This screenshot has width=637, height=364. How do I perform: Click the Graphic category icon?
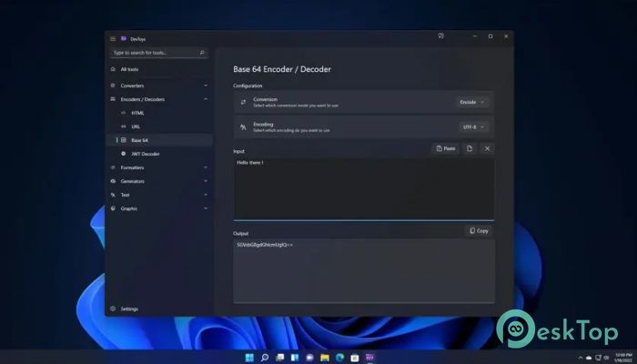pos(113,208)
